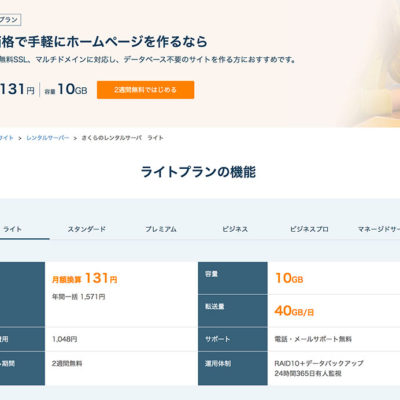The height and width of the screenshot is (400, 400).
Task: Click the プラン label badge at top
Action: (10, 20)
